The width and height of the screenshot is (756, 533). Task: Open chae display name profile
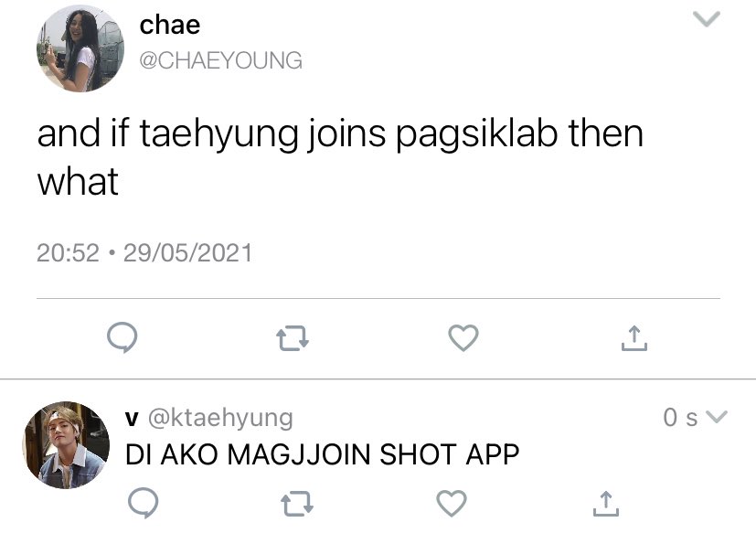coord(170,25)
